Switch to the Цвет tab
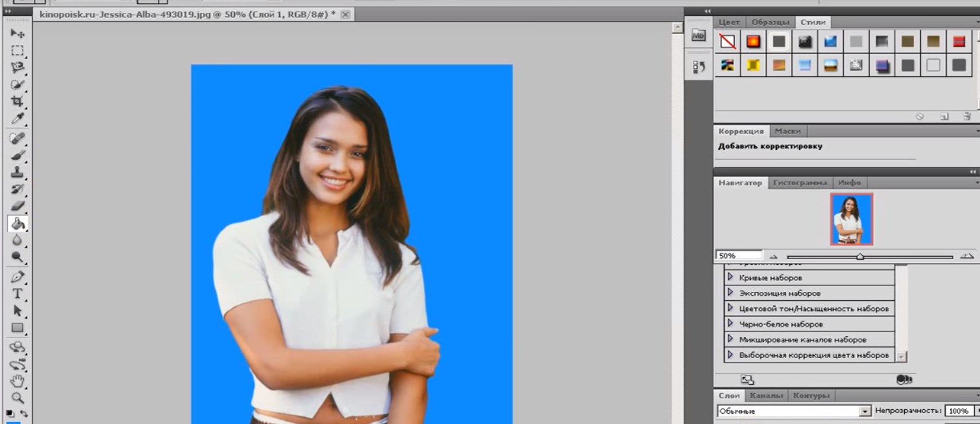Image resolution: width=980 pixels, height=424 pixels. (730, 22)
